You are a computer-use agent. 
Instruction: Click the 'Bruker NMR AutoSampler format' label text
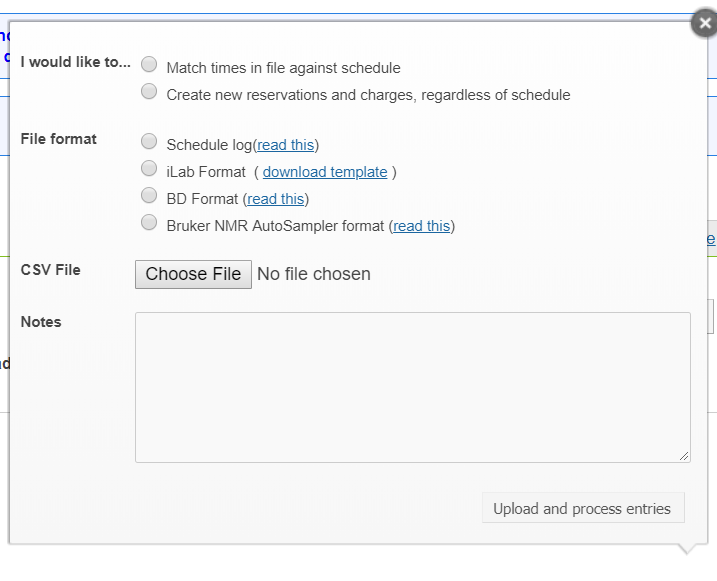click(275, 226)
